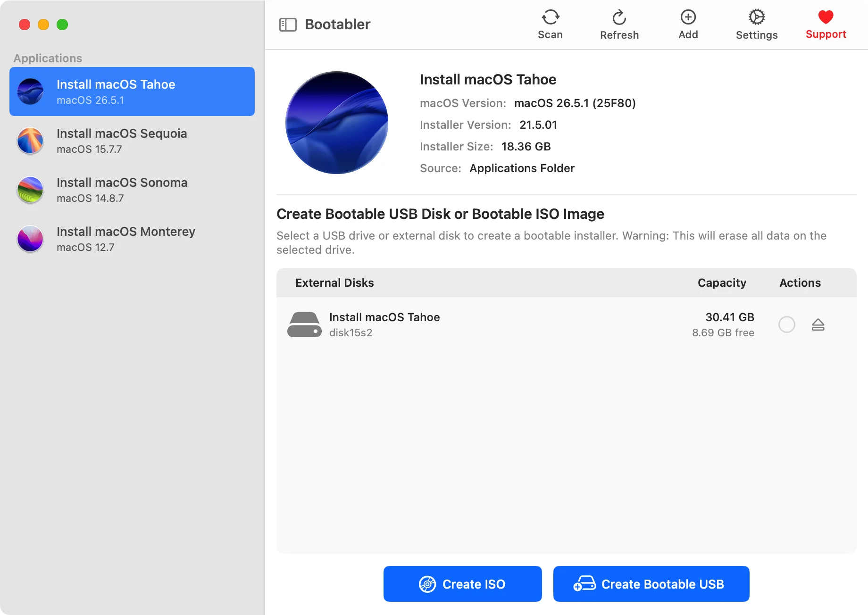Click the Create Bootable USB button
Viewport: 868px width, 615px height.
[651, 584]
